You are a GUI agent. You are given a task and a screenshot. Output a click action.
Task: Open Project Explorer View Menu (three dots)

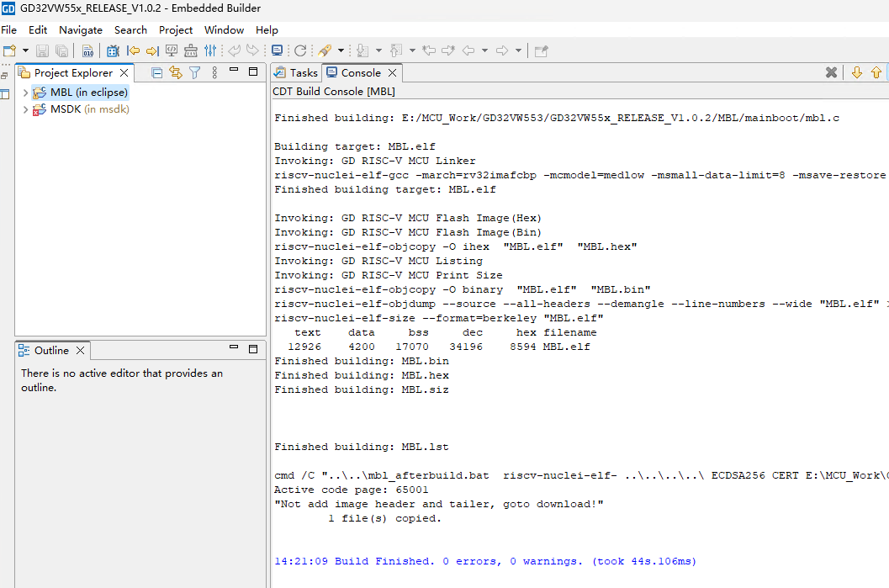214,73
